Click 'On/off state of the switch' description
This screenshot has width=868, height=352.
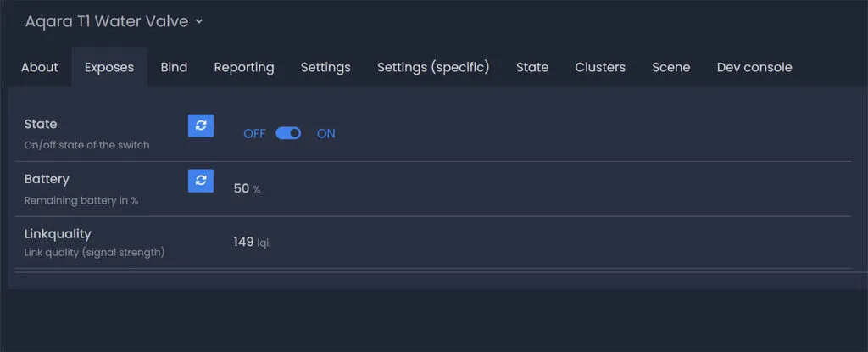pyautogui.click(x=87, y=145)
